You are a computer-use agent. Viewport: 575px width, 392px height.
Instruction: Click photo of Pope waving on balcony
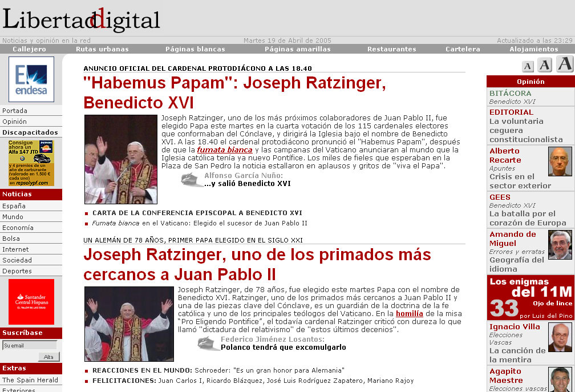(x=120, y=159)
